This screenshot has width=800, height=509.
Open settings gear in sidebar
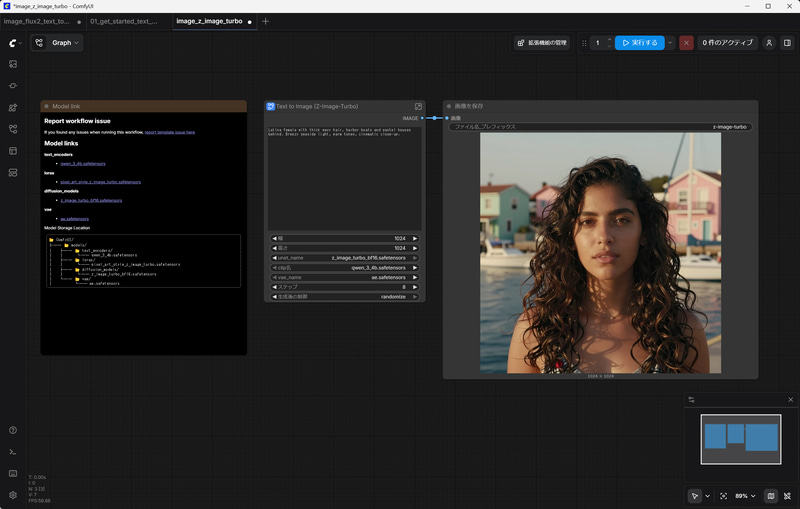point(13,495)
